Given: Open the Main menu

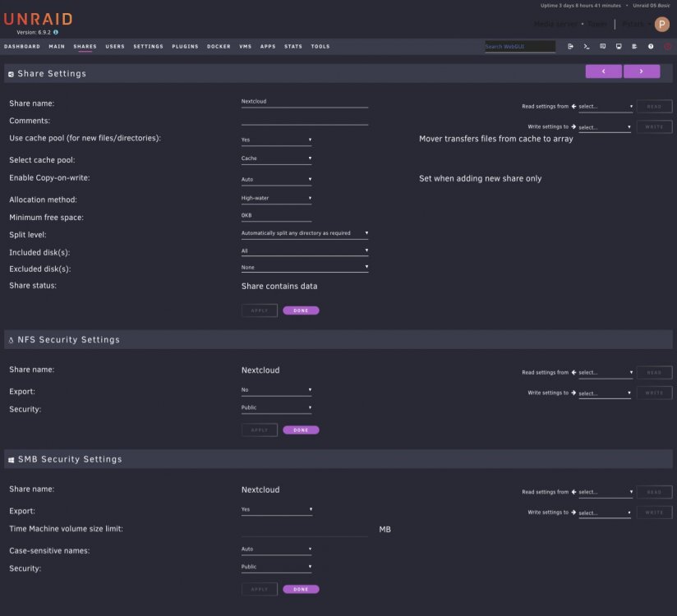Looking at the screenshot, I should click(57, 46).
